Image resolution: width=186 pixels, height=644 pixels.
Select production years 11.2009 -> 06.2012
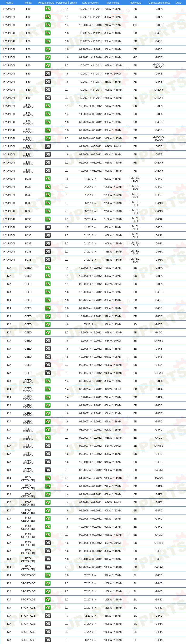90,114
